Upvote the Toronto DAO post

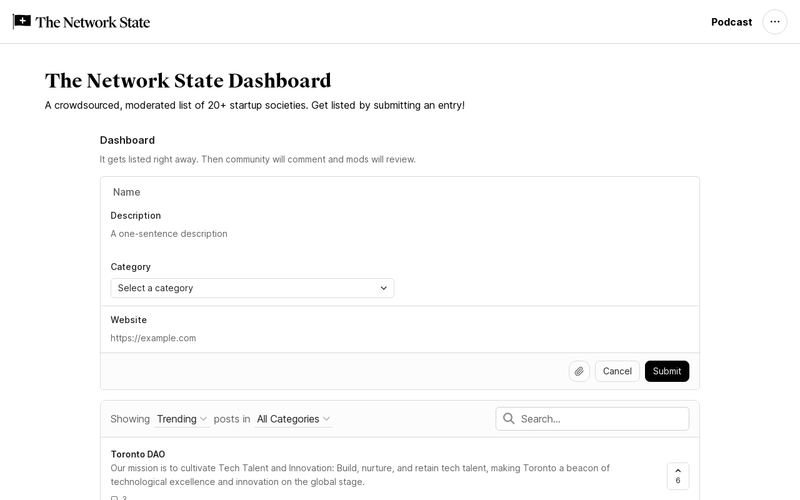click(678, 476)
